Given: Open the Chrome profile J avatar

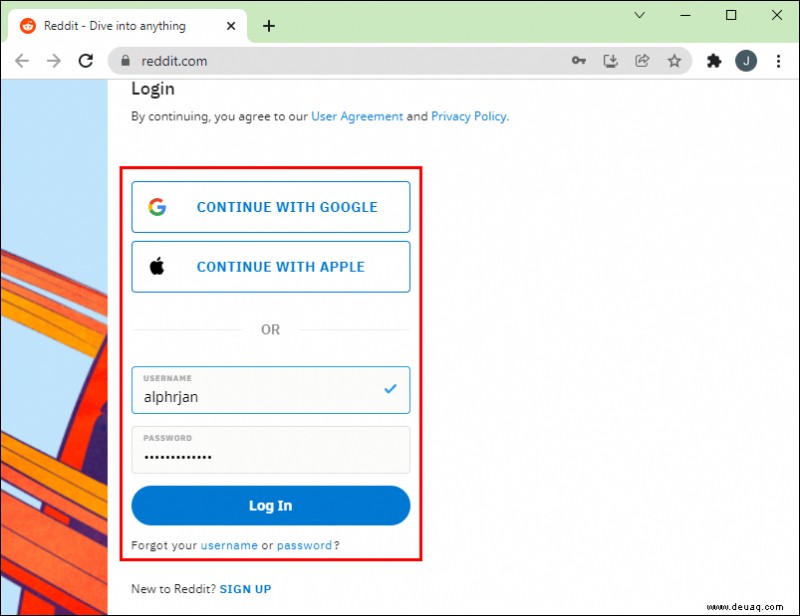Looking at the screenshot, I should coord(745,61).
